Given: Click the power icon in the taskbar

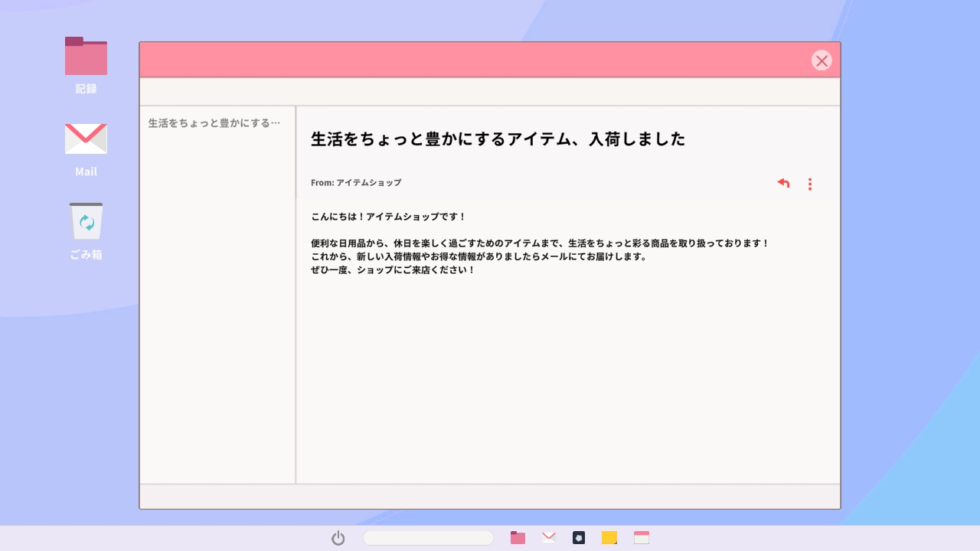Looking at the screenshot, I should [x=338, y=538].
